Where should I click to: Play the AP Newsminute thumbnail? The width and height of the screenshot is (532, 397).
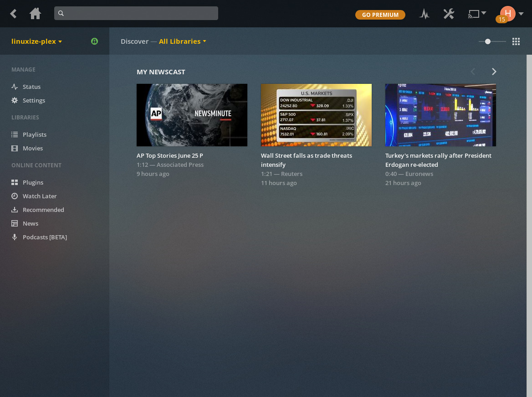(192, 115)
